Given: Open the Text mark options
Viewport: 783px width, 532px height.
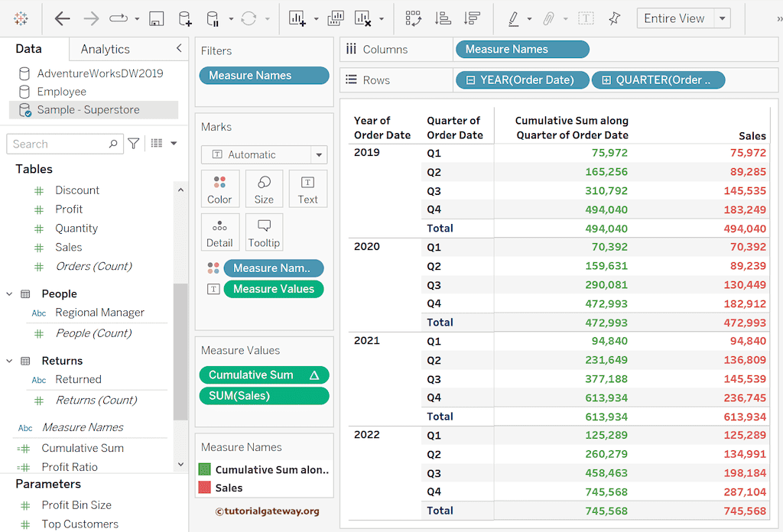Looking at the screenshot, I should pyautogui.click(x=307, y=189).
